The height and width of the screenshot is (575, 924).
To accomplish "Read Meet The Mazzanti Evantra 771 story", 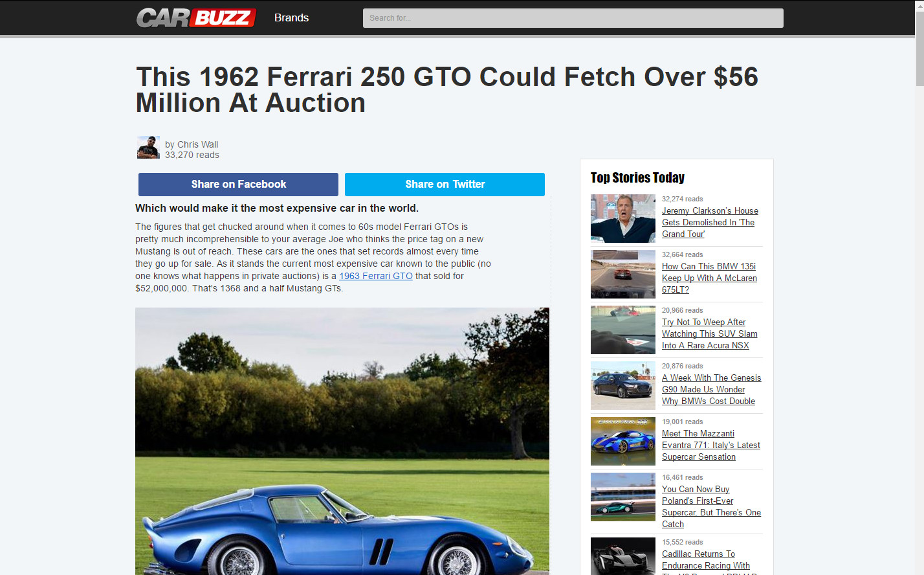I will (710, 445).
